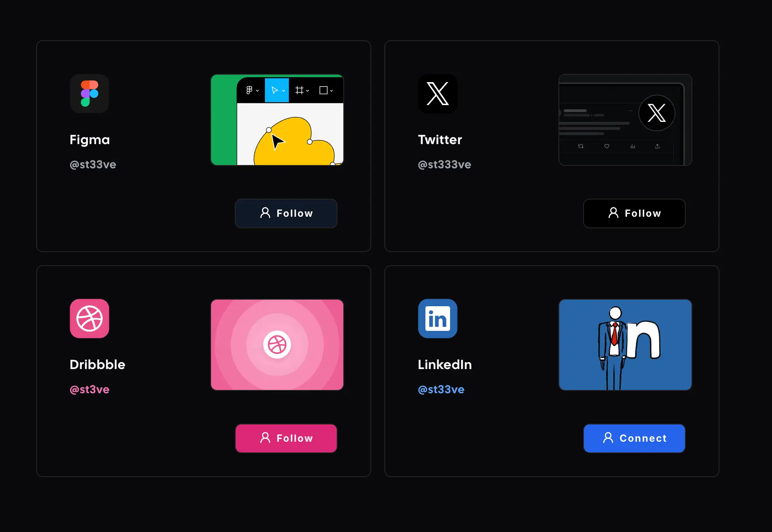Select the Frame tool in Figma preview
The height and width of the screenshot is (532, 772).
299,90
